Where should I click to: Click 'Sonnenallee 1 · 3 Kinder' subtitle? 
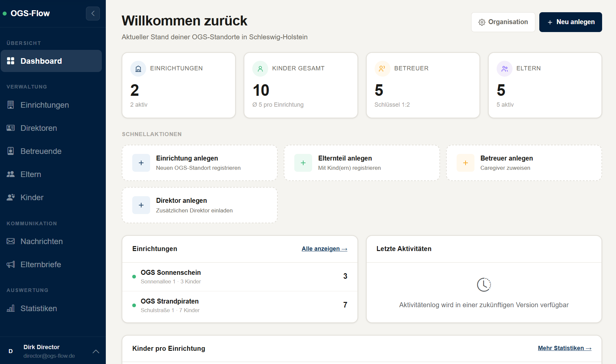pyautogui.click(x=171, y=281)
